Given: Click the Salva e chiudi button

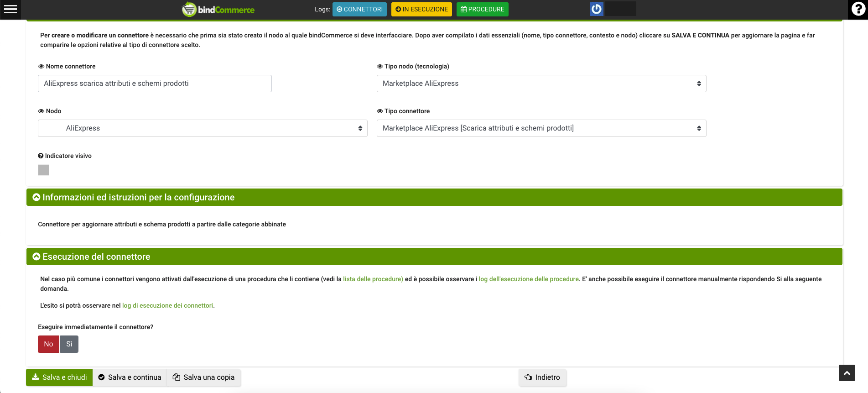Looking at the screenshot, I should pyautogui.click(x=59, y=377).
